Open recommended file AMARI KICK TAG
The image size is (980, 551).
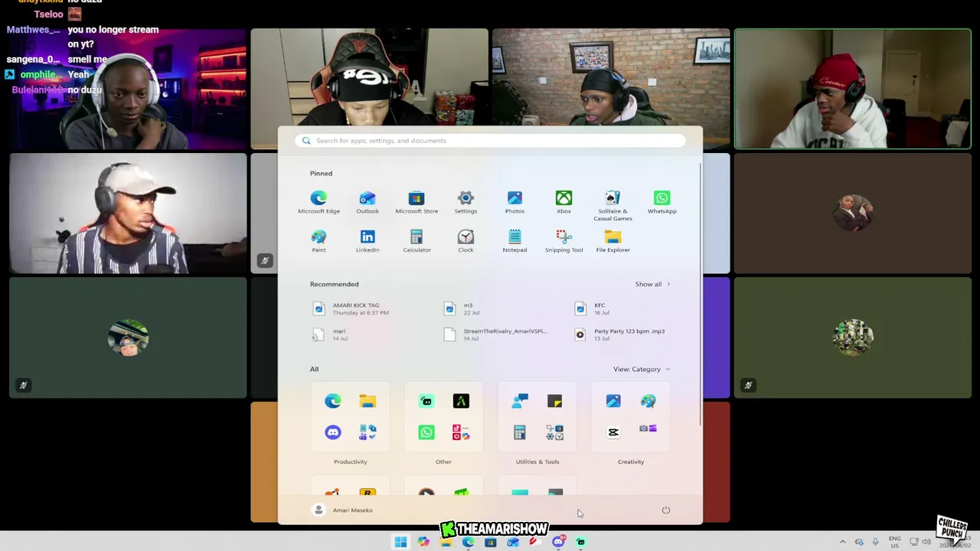[352, 308]
